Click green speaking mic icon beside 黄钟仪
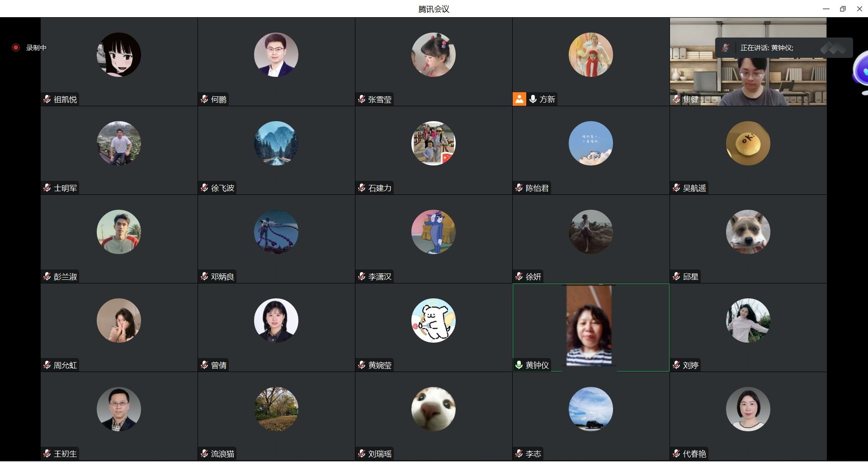The width and height of the screenshot is (868, 462). 519,365
